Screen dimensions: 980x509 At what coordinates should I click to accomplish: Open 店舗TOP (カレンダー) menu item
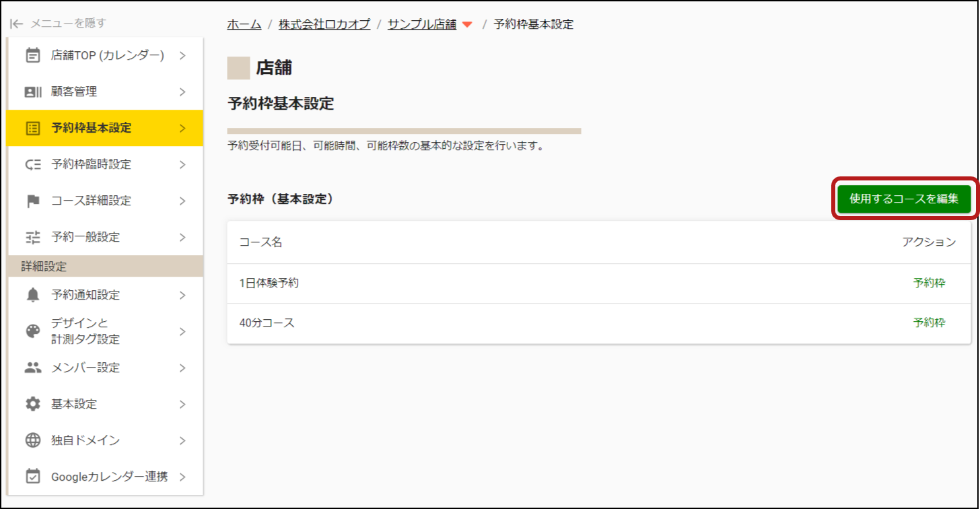105,55
